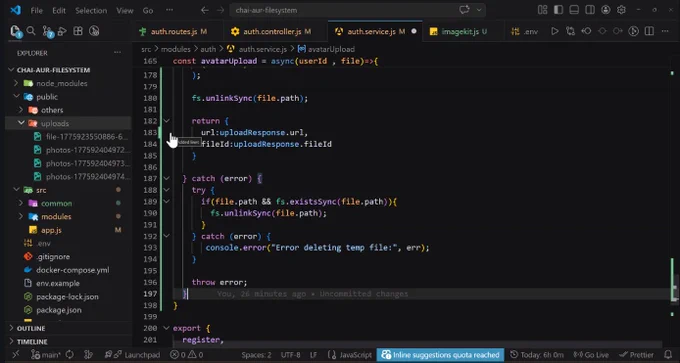Open the Explorer view in activity bar
This screenshot has width=680, height=363.
(16, 31)
